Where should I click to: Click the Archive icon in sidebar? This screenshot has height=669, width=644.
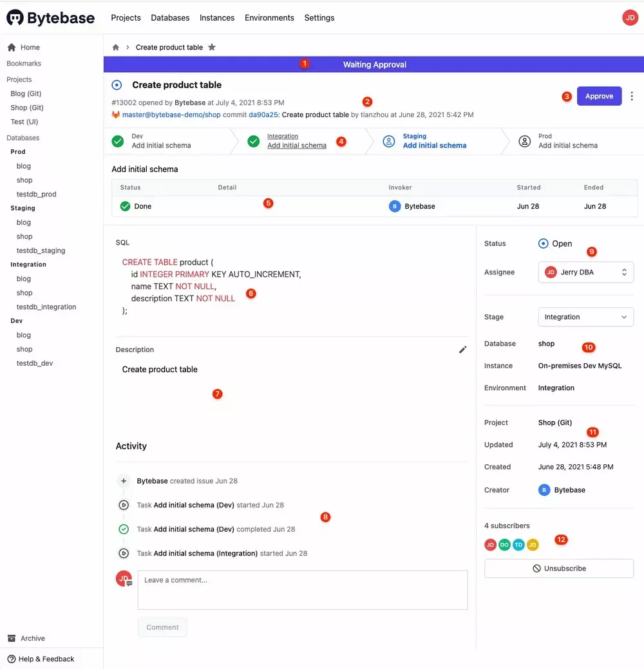(12, 638)
